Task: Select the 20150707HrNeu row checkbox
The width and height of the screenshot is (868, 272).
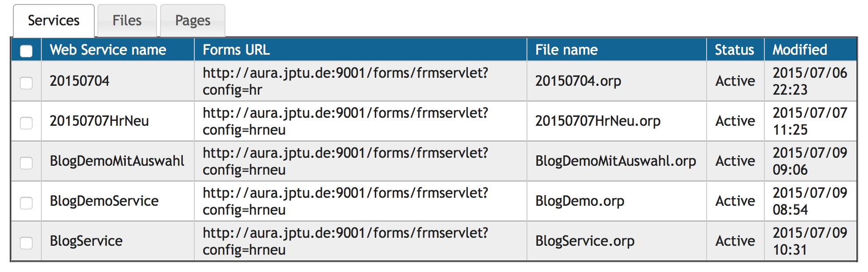Action: click(x=26, y=123)
